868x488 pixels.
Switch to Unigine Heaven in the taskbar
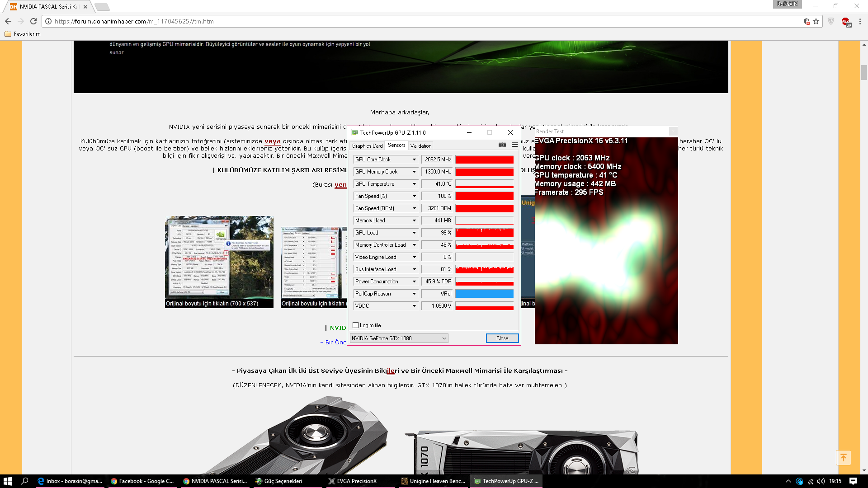click(434, 481)
